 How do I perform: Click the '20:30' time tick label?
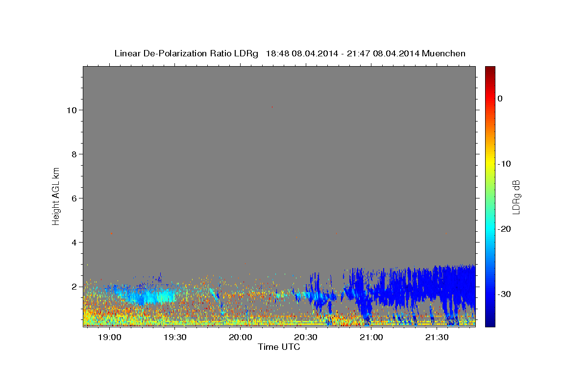[x=306, y=338]
